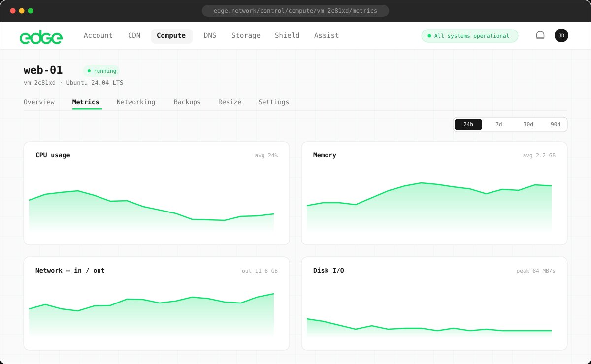Viewport: 591px width, 364px height.
Task: Select the 24h time range
Action: click(468, 124)
